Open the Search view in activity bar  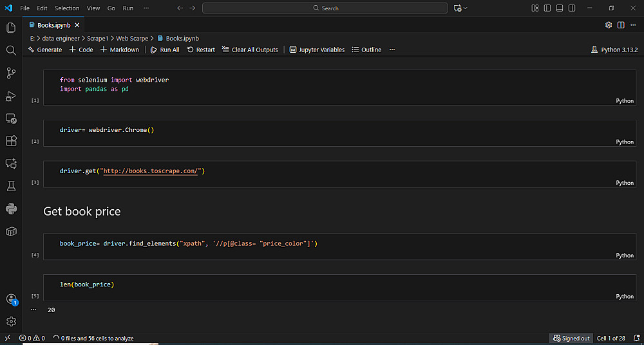tap(11, 50)
